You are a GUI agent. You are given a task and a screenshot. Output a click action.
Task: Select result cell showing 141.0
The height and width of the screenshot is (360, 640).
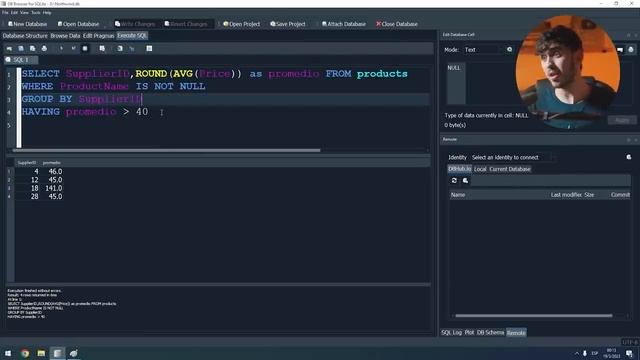[x=52, y=188]
